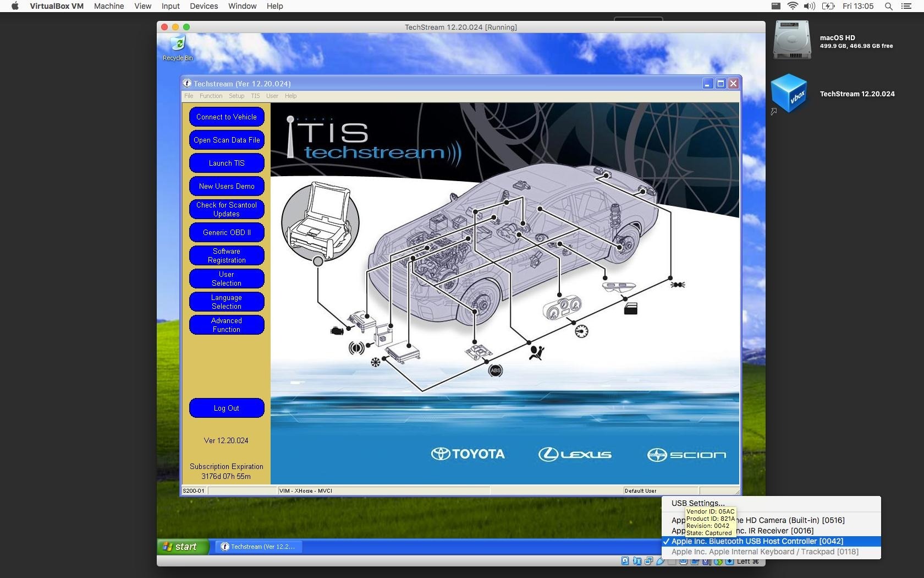Open Spotlight search magnifier
Viewport: 924px width, 578px height.
pyautogui.click(x=888, y=6)
